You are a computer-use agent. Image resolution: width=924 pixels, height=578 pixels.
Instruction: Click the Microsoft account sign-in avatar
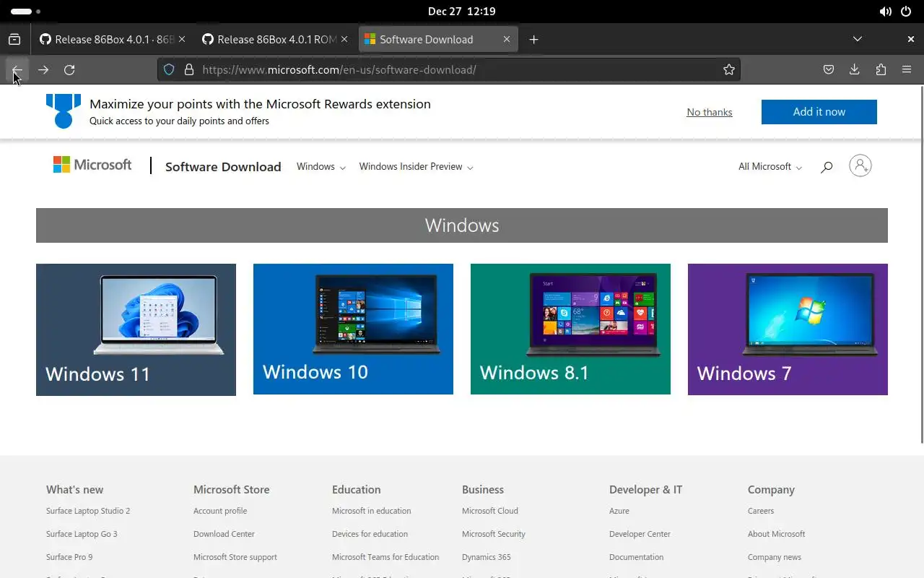pos(860,165)
